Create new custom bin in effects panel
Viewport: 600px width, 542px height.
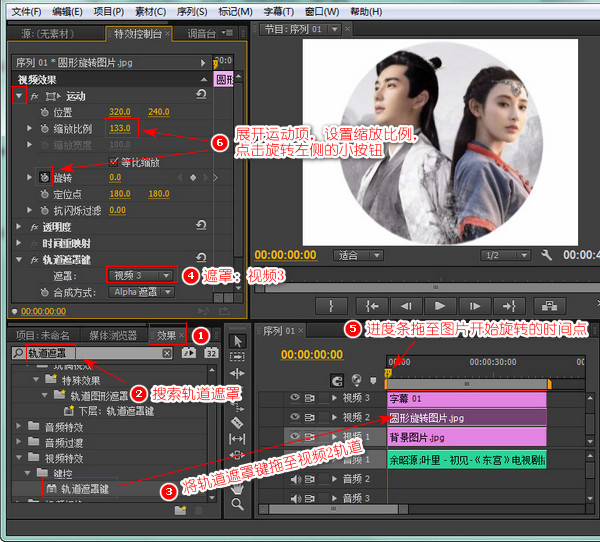pos(180,510)
